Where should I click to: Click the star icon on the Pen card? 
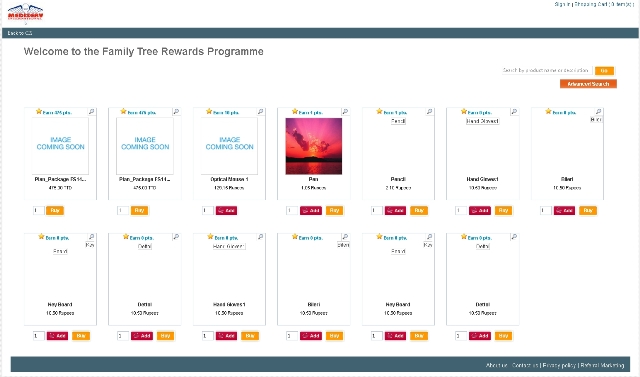tap(295, 111)
